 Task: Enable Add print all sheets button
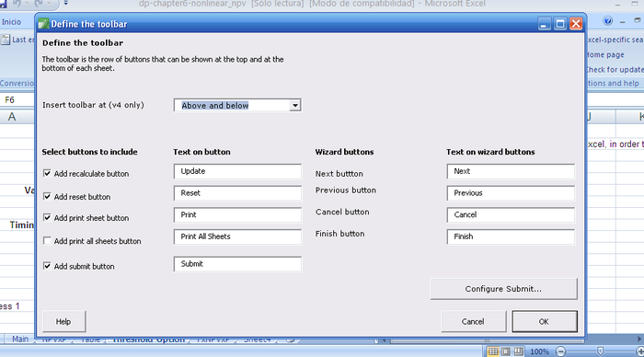(x=47, y=241)
